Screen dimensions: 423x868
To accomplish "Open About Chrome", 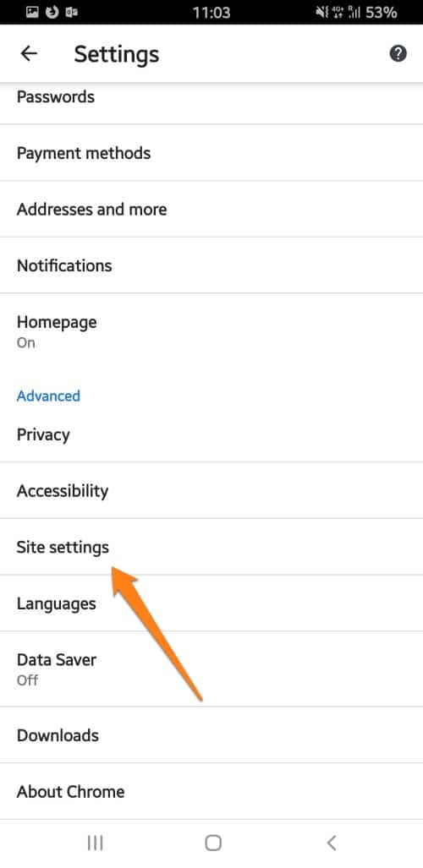I will (211, 792).
